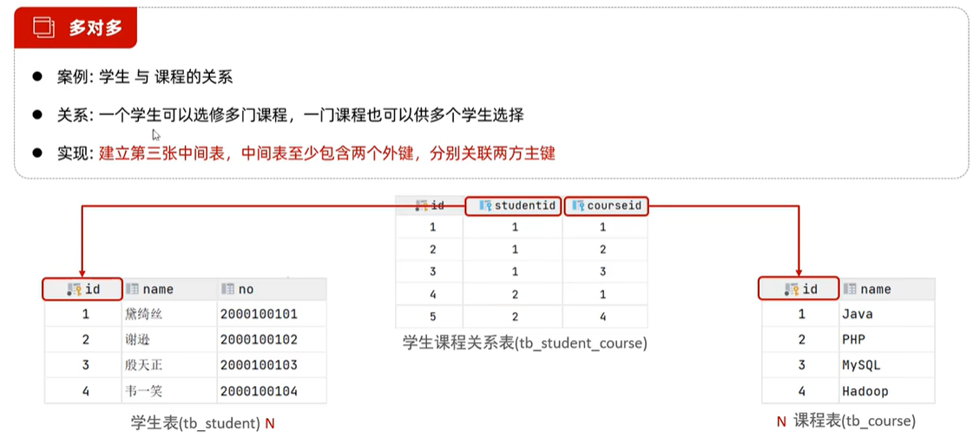The image size is (980, 437).
Task: Click the foreign key icon beside courseid
Action: (x=579, y=205)
